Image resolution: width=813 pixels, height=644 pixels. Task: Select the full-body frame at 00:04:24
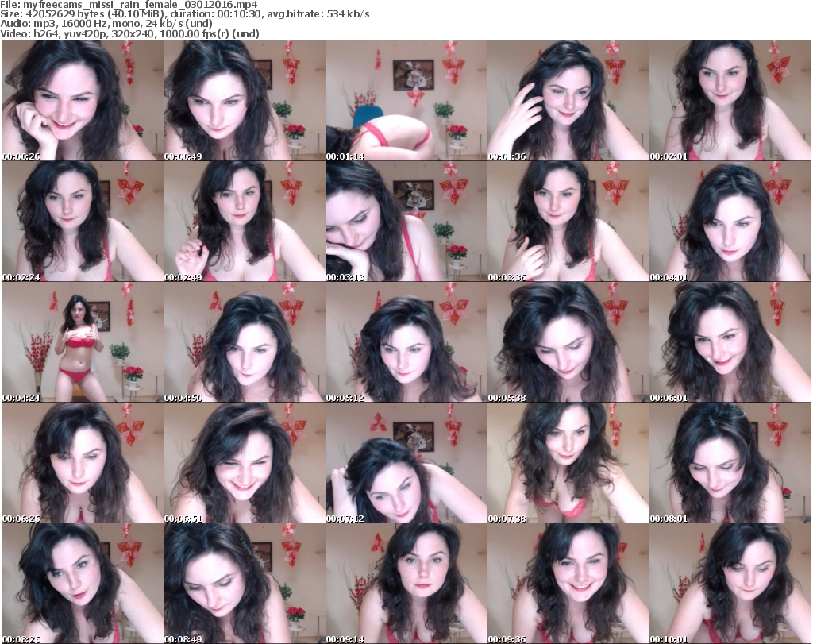[x=83, y=342]
